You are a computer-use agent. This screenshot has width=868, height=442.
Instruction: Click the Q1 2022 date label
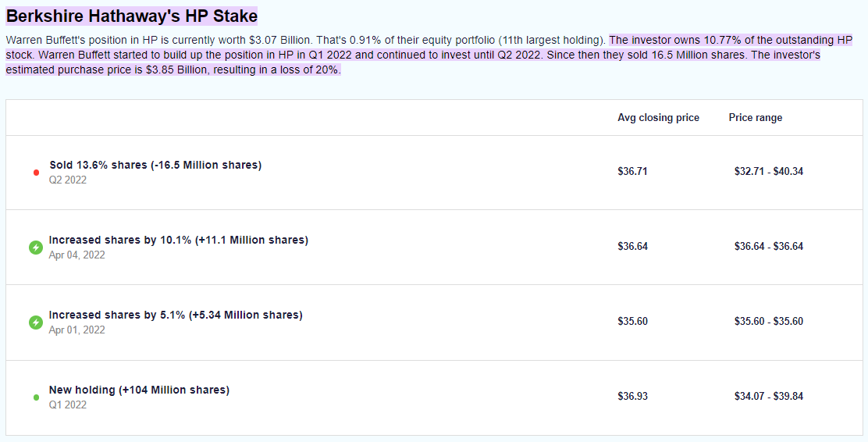68,405
